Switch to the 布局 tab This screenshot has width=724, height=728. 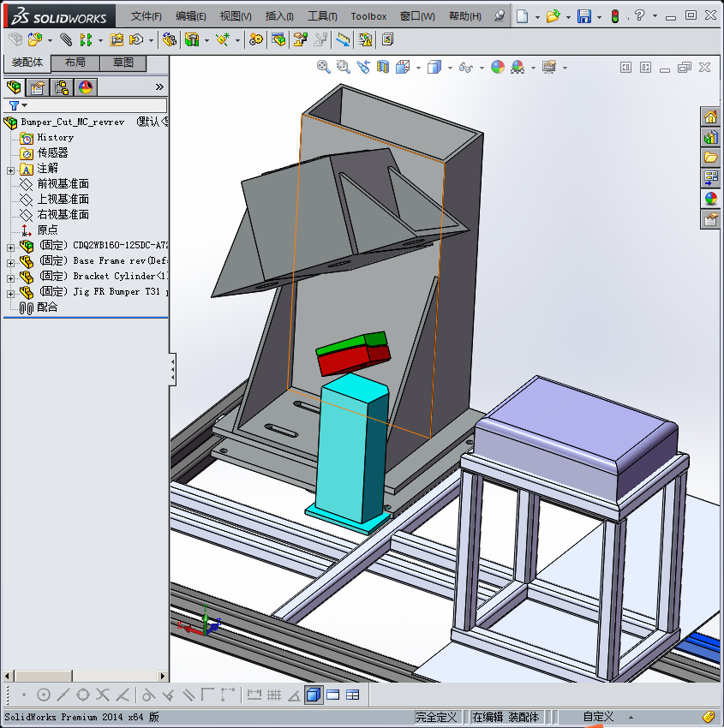click(75, 63)
